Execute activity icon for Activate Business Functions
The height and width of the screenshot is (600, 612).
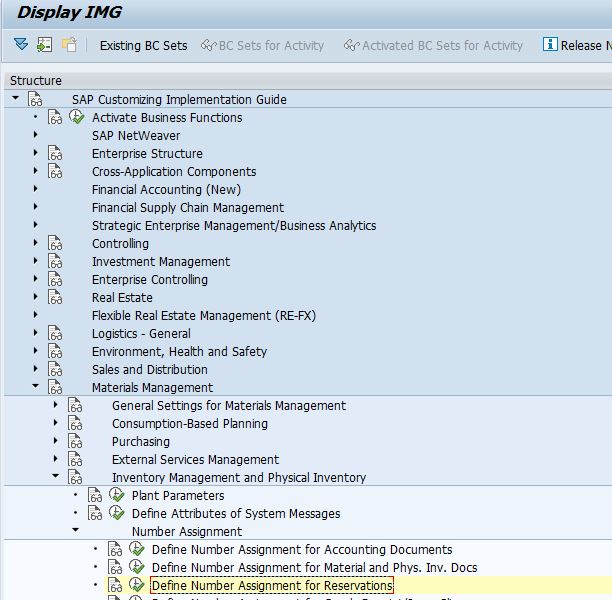[77, 117]
